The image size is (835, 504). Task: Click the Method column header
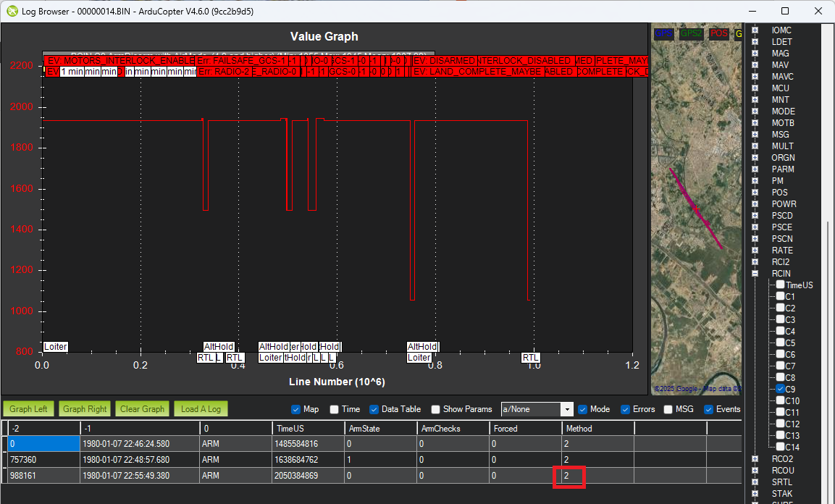point(598,429)
